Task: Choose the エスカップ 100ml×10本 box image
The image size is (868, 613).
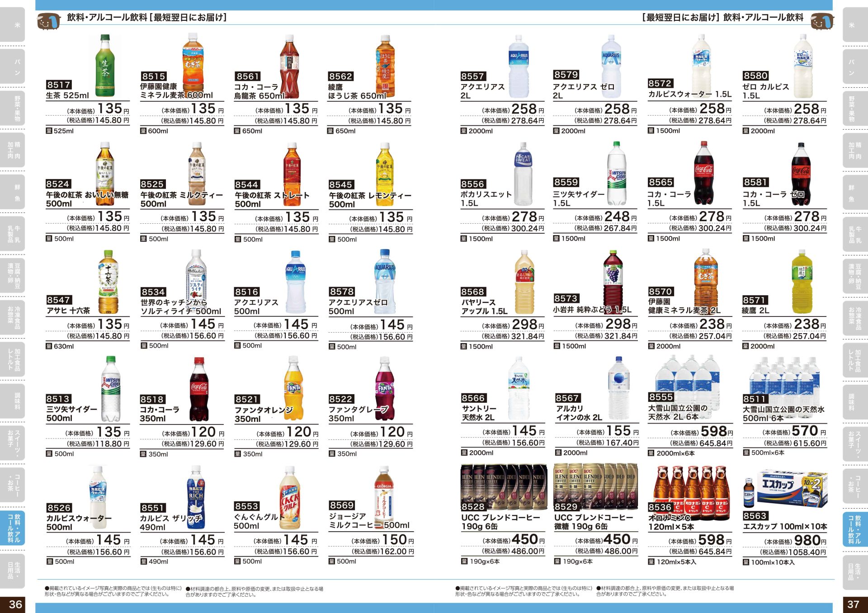Action: tap(786, 489)
